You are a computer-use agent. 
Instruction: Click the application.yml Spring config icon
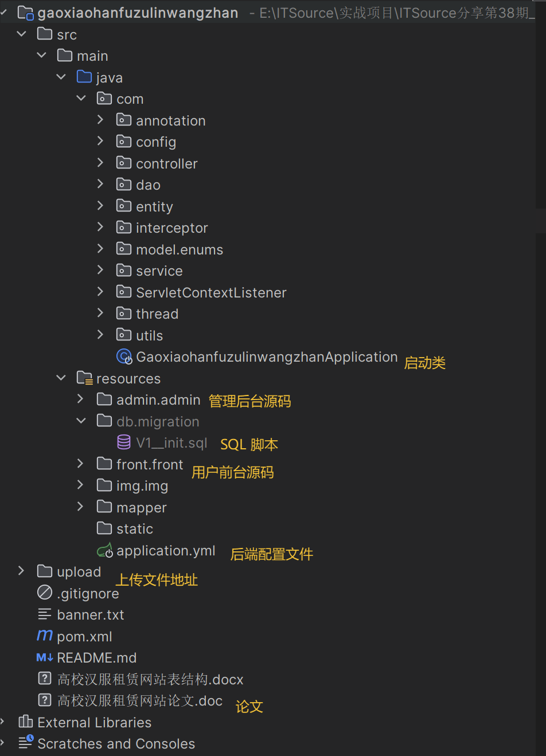click(x=105, y=550)
